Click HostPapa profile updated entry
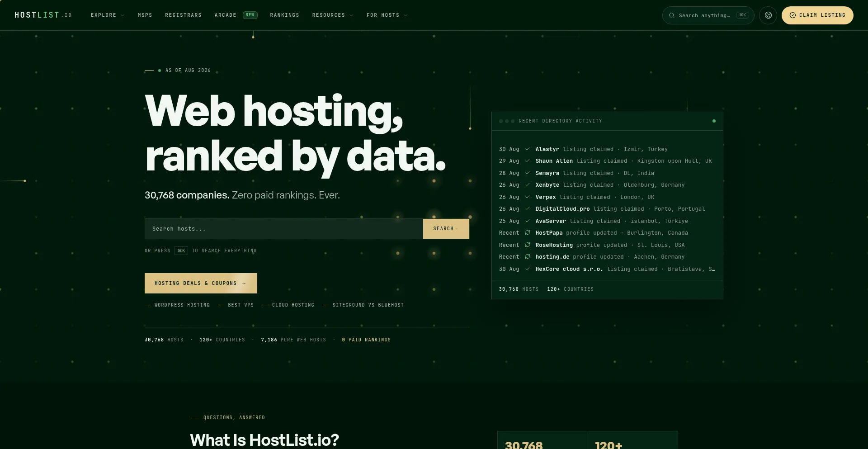The height and width of the screenshot is (449, 868). coord(607,233)
